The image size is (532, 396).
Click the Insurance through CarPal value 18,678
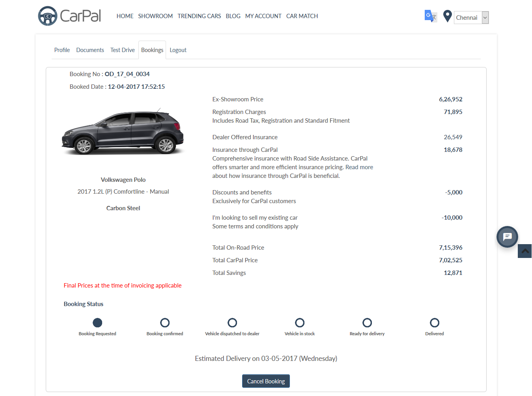tap(453, 150)
